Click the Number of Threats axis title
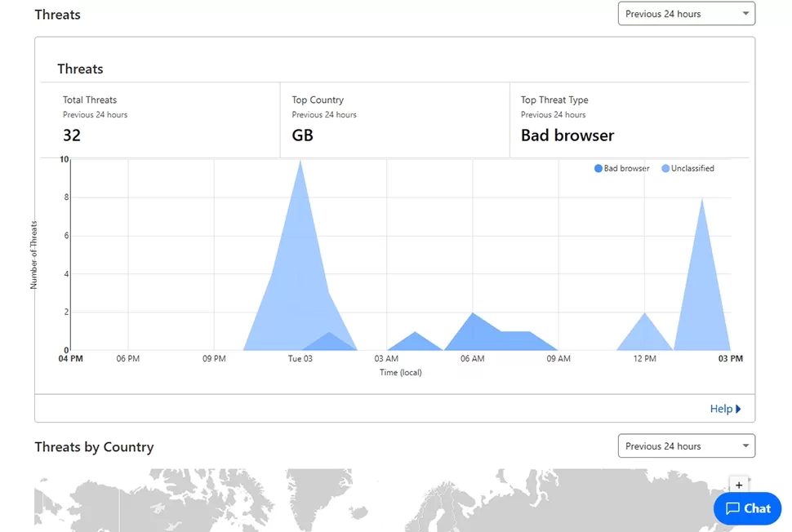This screenshot has height=532, width=792. [33, 255]
